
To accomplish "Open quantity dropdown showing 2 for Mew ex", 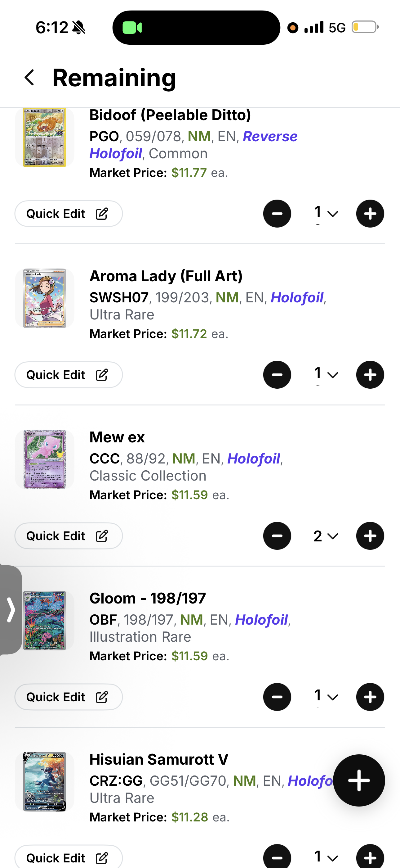I will click(326, 536).
